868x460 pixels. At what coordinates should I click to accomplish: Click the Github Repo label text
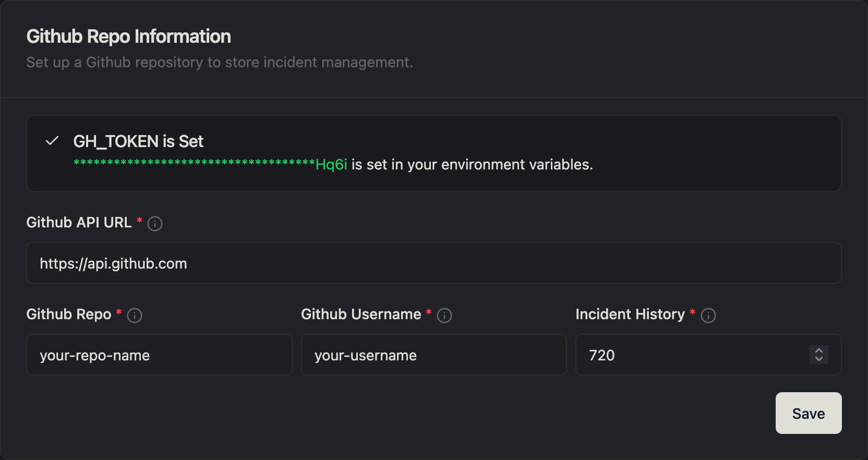[x=69, y=314]
